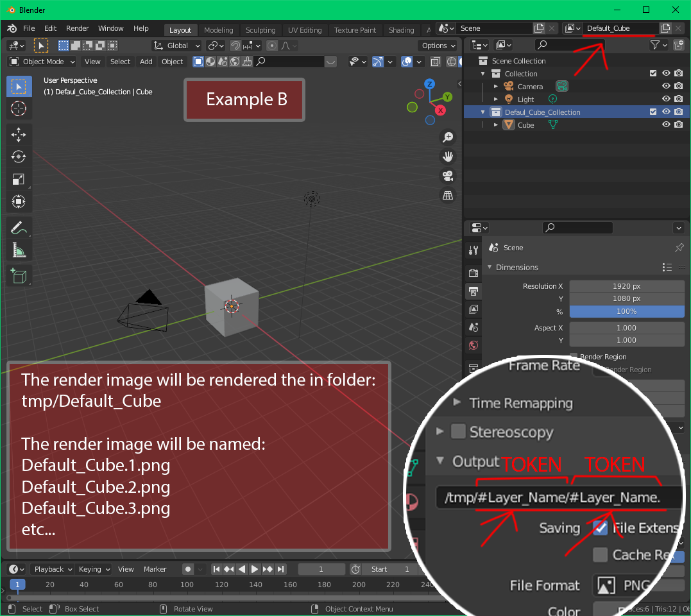The height and width of the screenshot is (616, 691).
Task: Open the Global transform orientation dropdown
Action: (x=176, y=46)
